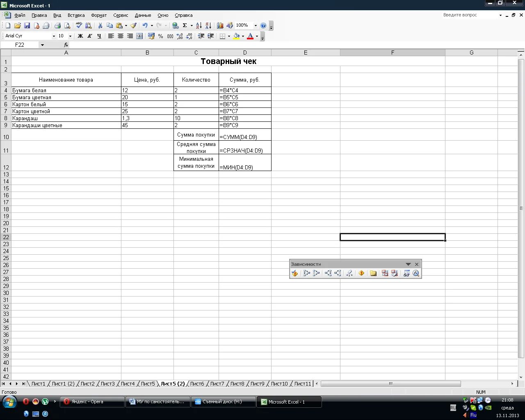
Task: Click the New workbook icon
Action: pos(8,25)
